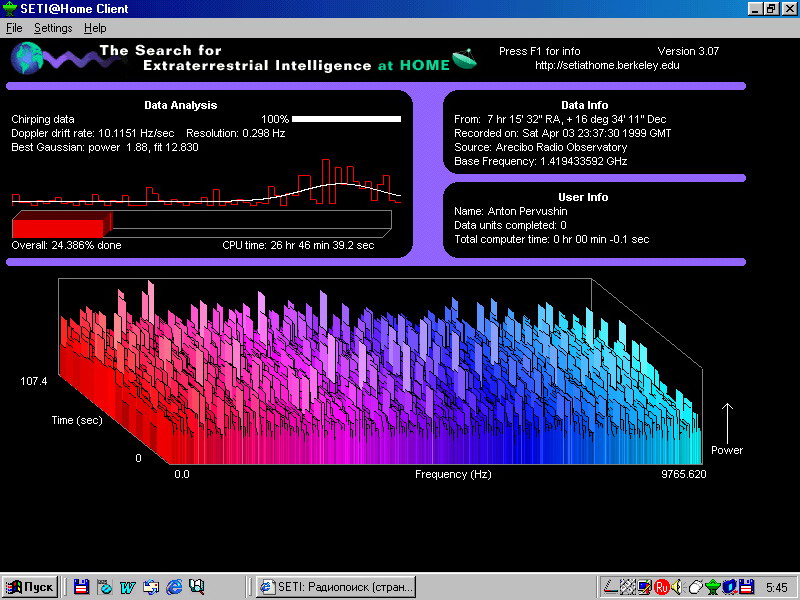Click 'Total computer time' line
800x600 pixels.
tap(551, 239)
